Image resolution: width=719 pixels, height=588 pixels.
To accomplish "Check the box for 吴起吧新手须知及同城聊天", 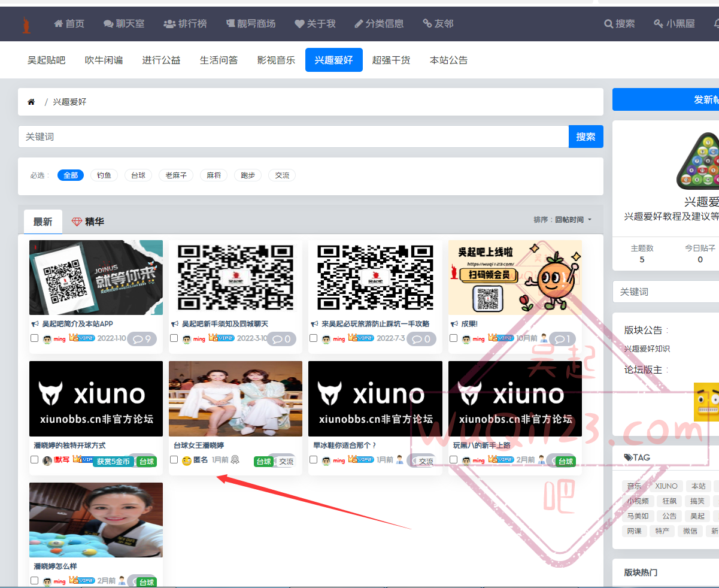I will [x=174, y=338].
